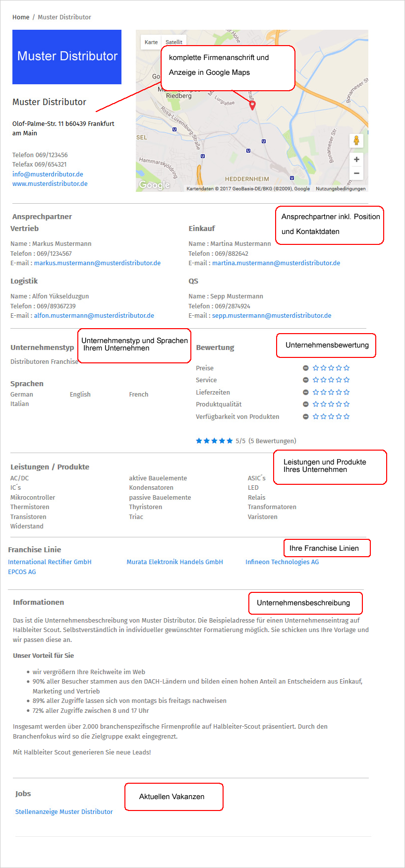The height and width of the screenshot is (868, 405).
Task: Give Service a five-star rating
Action: click(x=347, y=380)
